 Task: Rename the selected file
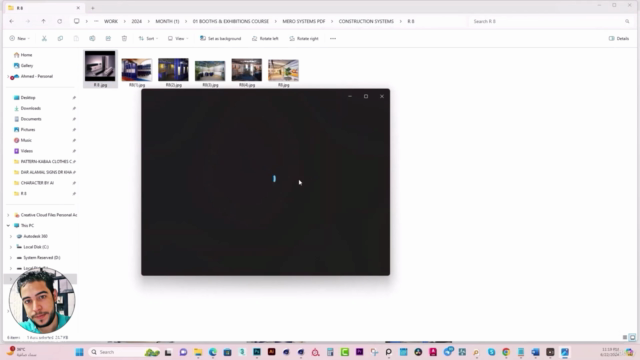pyautogui.click(x=92, y=38)
